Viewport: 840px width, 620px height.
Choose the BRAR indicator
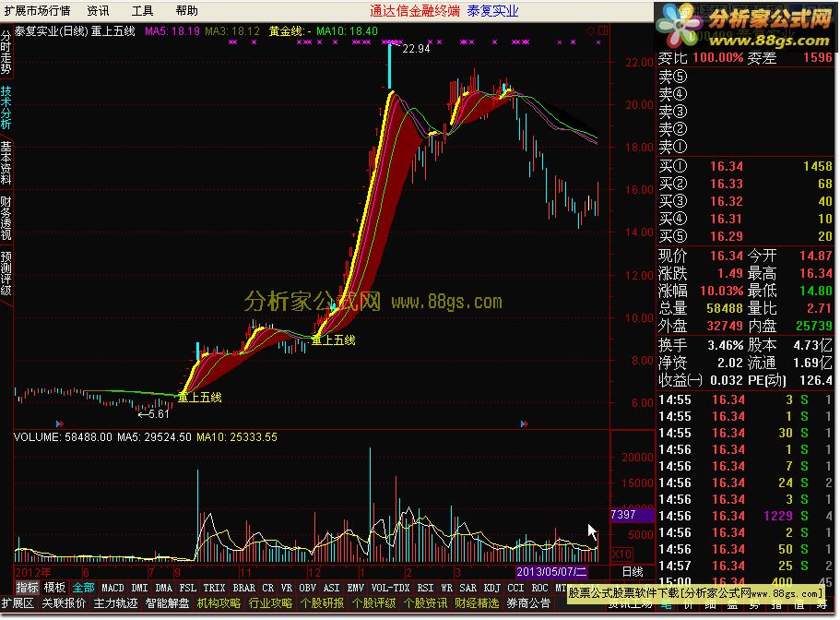coord(243,588)
